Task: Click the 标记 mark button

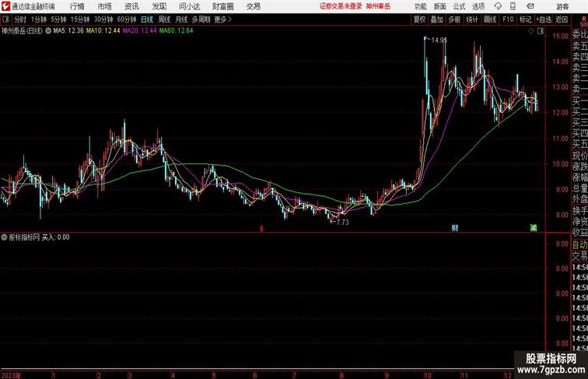Action: coord(525,19)
